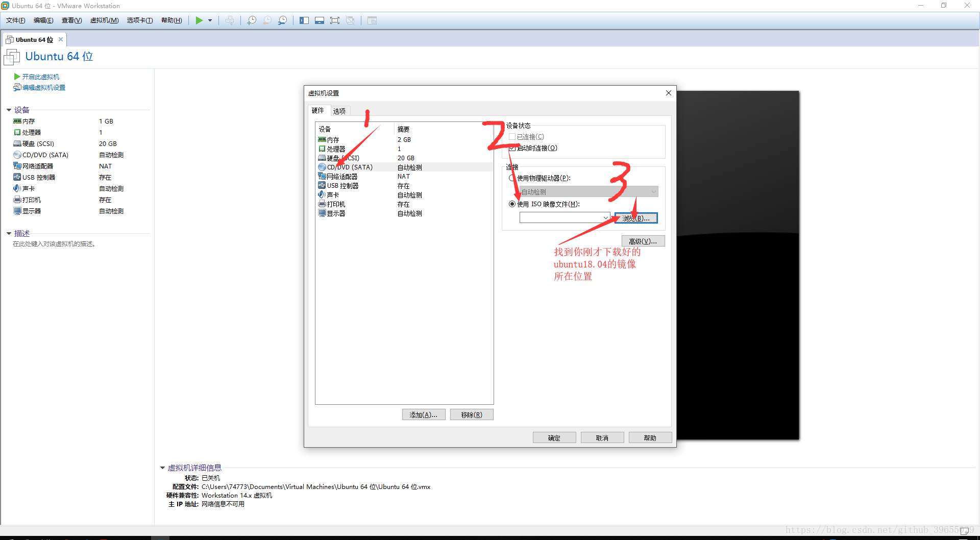Screen dimensions: 980x540
Task: Click the 开启此虚拟机 link
Action: pos(40,77)
